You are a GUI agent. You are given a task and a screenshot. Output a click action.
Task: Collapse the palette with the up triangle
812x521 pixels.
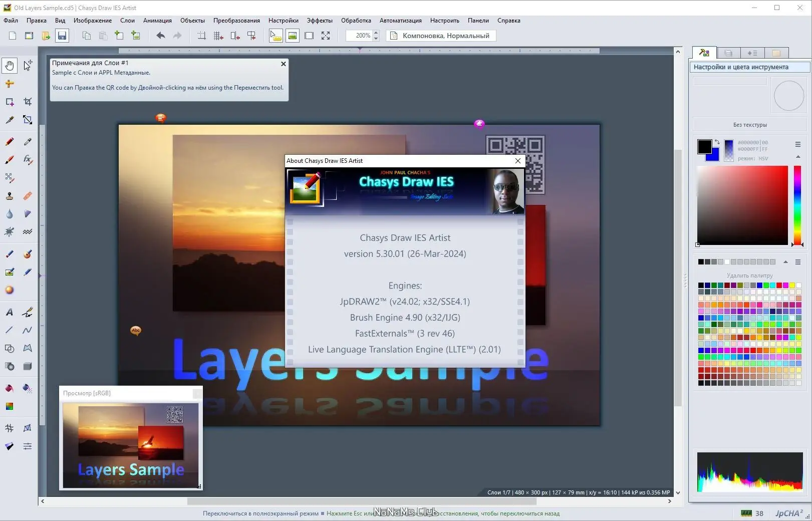coord(785,262)
